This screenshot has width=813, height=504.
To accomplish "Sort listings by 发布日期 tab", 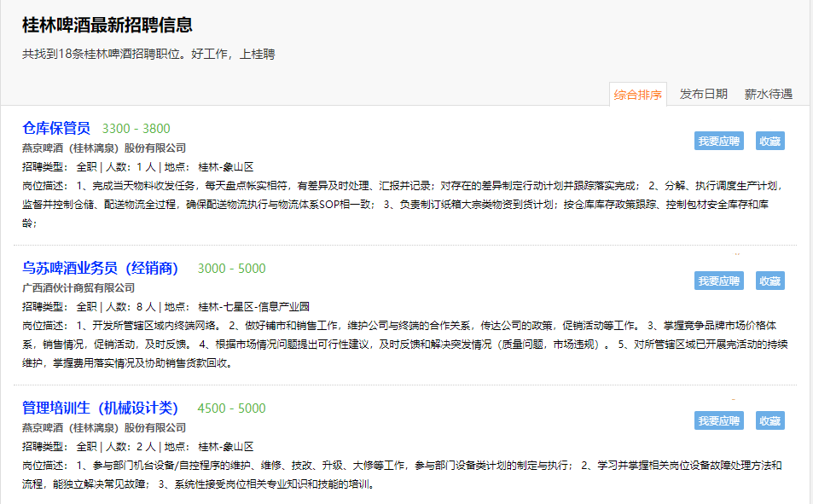I will 703,95.
